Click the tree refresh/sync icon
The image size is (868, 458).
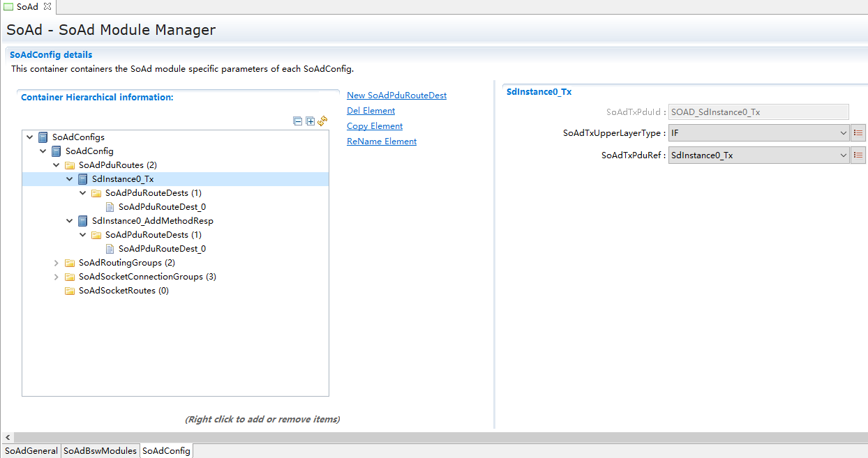(x=322, y=121)
